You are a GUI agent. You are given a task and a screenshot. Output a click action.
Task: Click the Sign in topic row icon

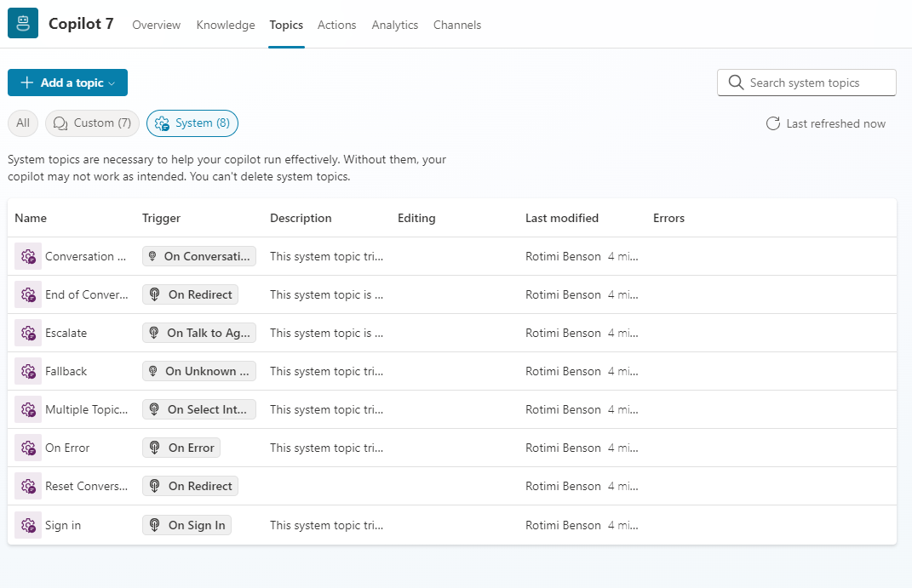28,525
